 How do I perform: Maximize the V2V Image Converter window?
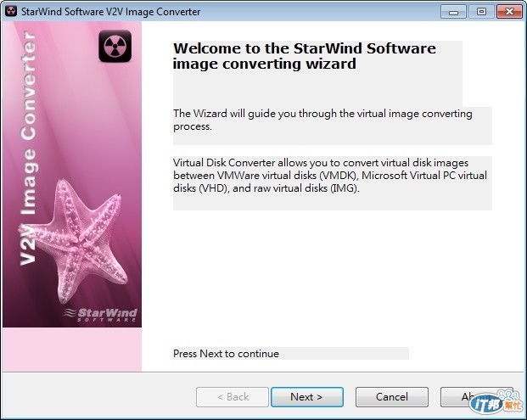(481, 12)
